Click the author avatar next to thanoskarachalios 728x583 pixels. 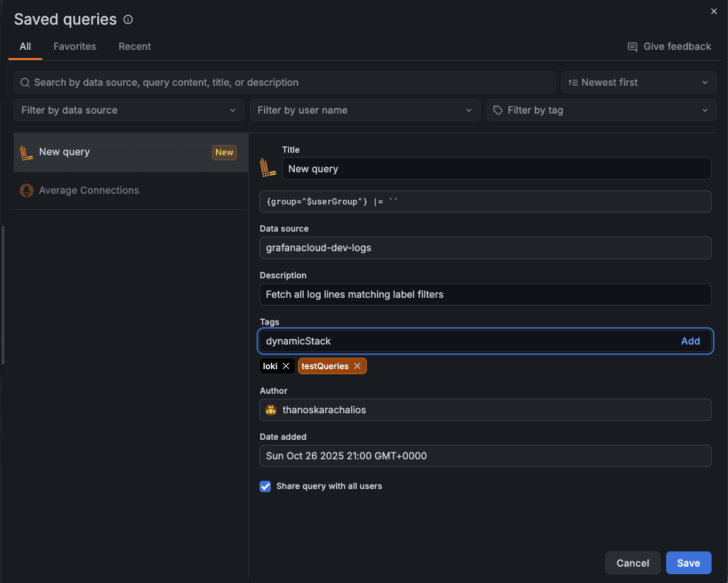(x=270, y=409)
